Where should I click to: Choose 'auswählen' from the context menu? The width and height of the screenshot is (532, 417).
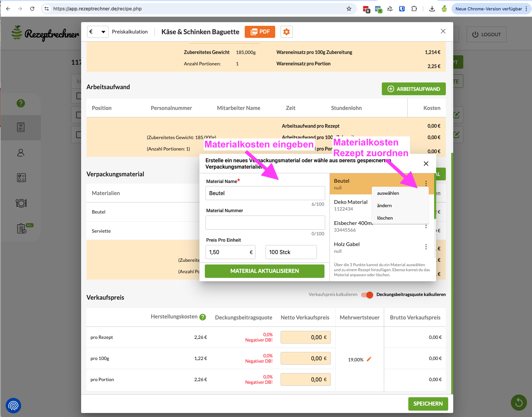(388, 193)
